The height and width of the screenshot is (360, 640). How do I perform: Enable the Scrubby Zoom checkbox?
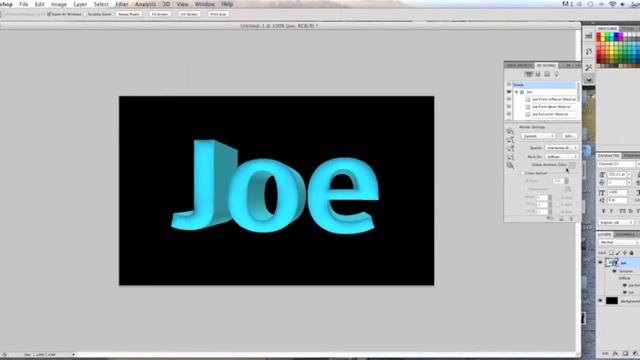(86, 14)
